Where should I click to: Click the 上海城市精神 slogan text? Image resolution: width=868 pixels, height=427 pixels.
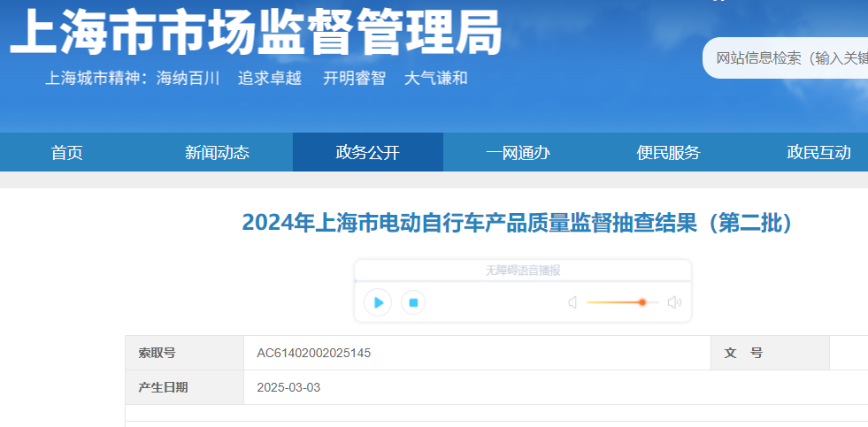257,78
